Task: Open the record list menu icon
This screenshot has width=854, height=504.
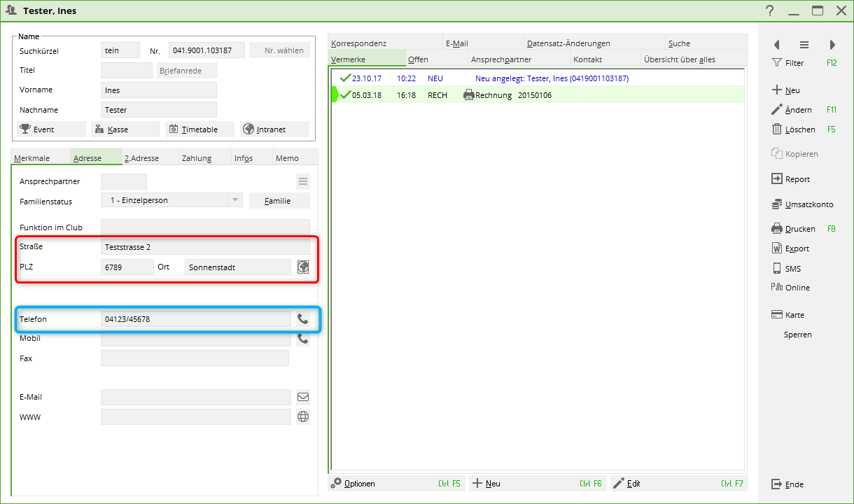Action: point(804,45)
